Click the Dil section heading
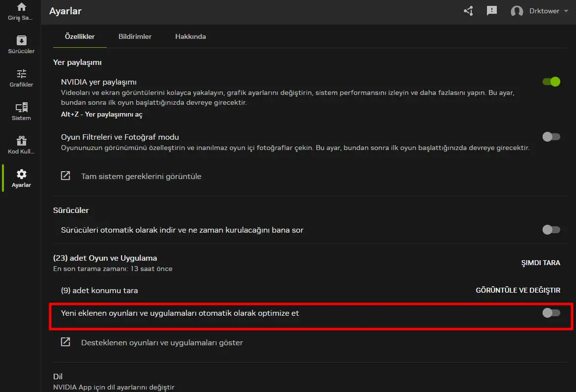 (x=58, y=376)
